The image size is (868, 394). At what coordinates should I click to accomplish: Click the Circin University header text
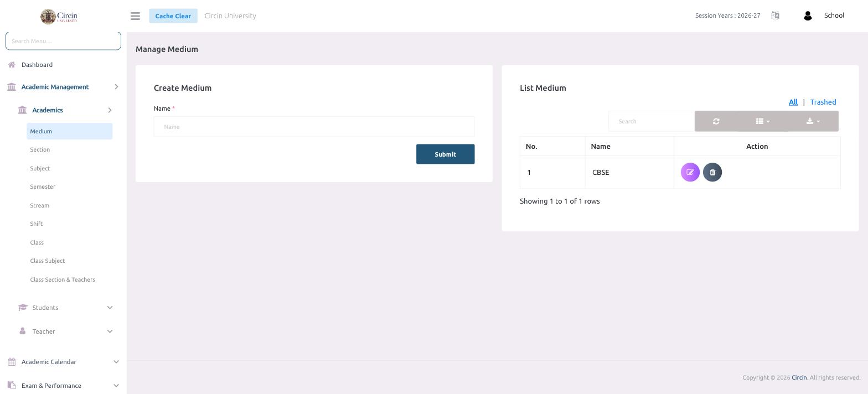(x=230, y=15)
